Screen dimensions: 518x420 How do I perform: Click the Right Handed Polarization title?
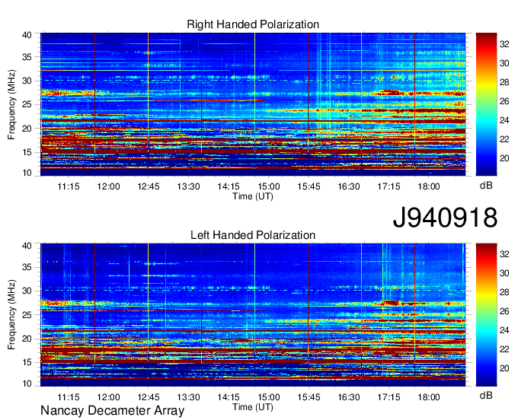pyautogui.click(x=253, y=24)
